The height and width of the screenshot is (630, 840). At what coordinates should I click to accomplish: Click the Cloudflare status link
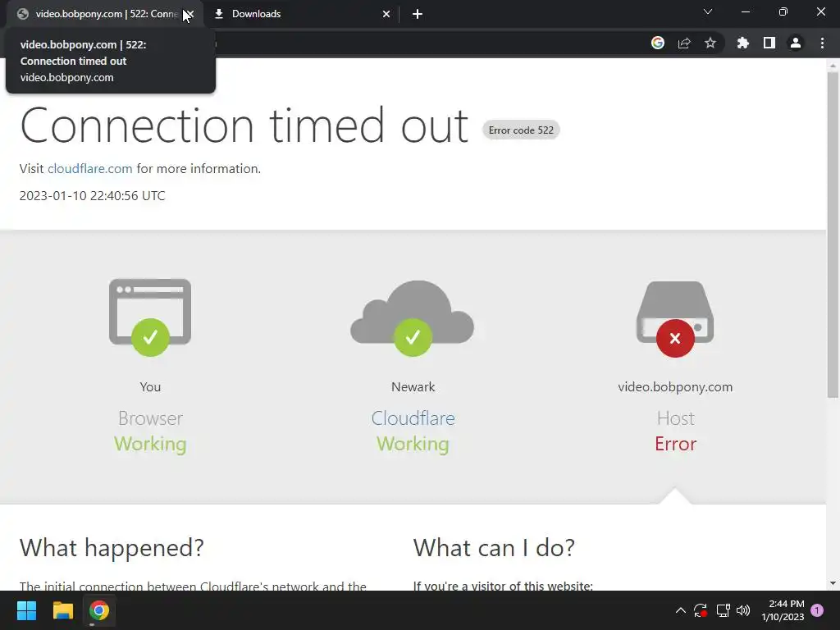413,418
